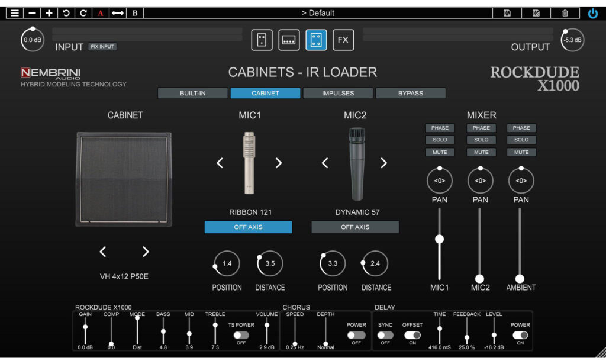Toggle OFF AXIS for MIC1
This screenshot has height=364, width=606.
[x=248, y=227]
